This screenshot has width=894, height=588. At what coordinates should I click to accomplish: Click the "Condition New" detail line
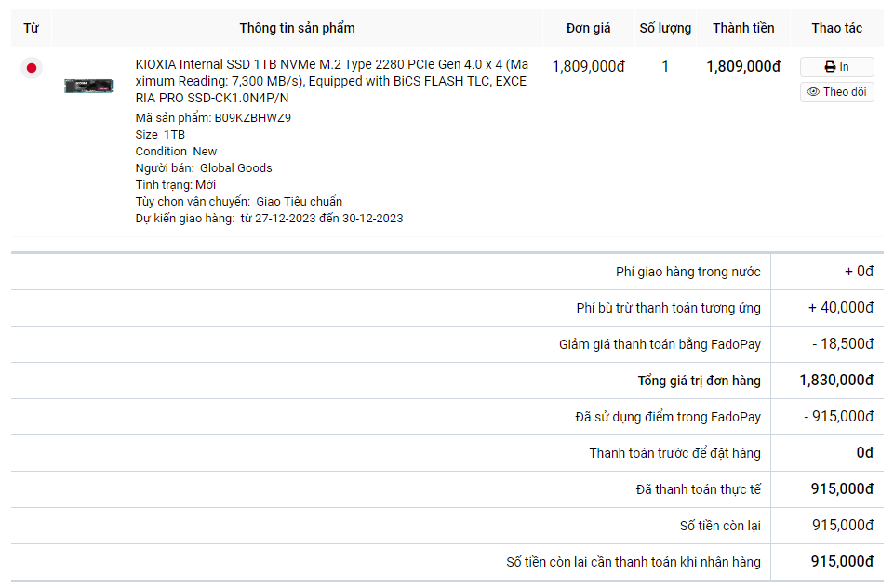176,151
